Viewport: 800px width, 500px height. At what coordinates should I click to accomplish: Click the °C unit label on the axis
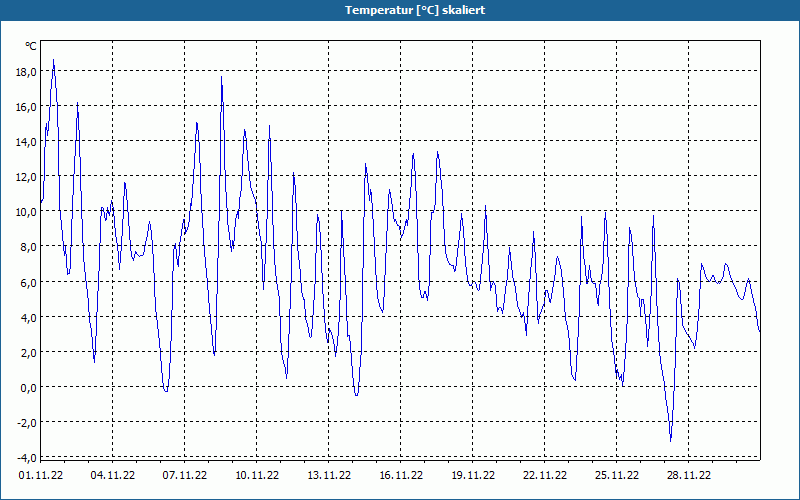(x=31, y=46)
